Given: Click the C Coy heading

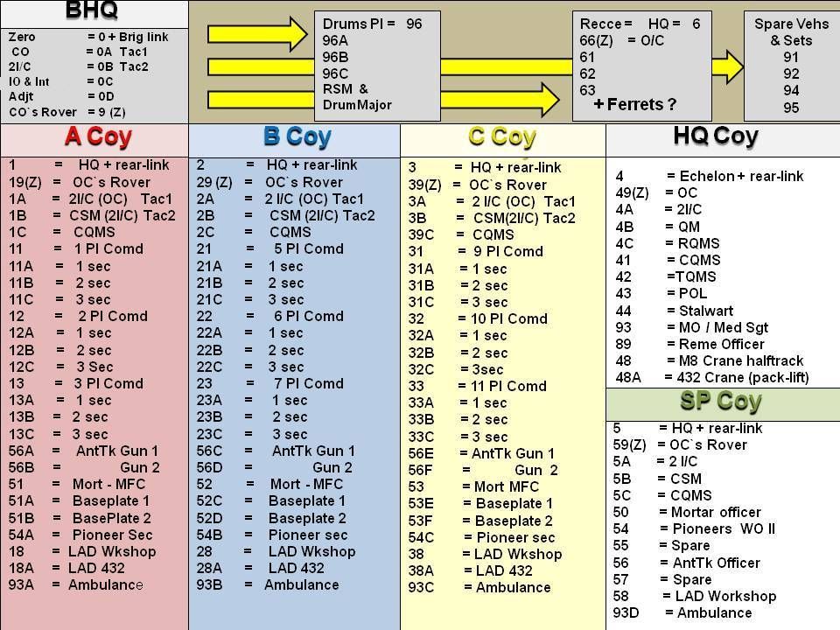Looking at the screenshot, I should [502, 137].
